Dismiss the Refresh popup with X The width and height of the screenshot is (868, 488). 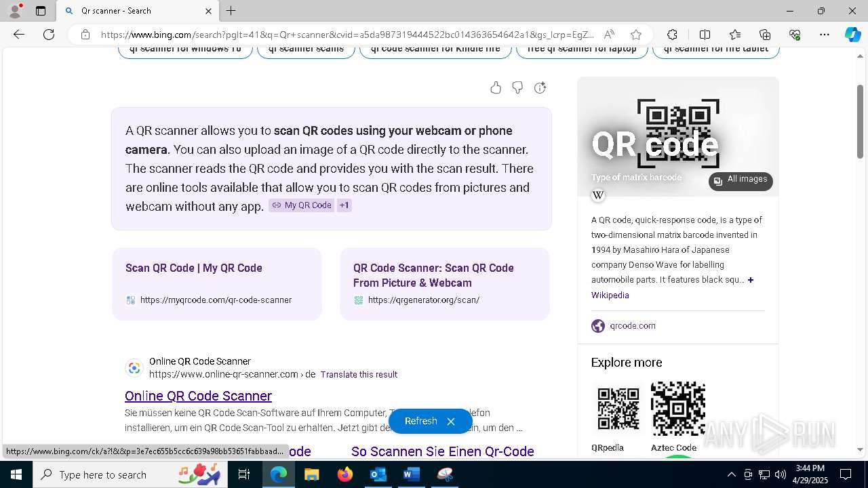(x=451, y=422)
